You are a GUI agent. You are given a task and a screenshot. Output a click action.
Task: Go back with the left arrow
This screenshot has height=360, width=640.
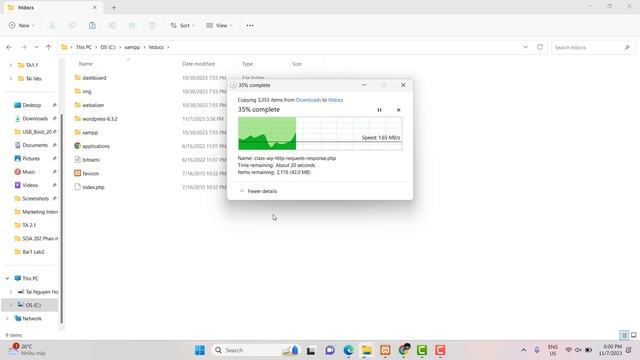(x=9, y=47)
